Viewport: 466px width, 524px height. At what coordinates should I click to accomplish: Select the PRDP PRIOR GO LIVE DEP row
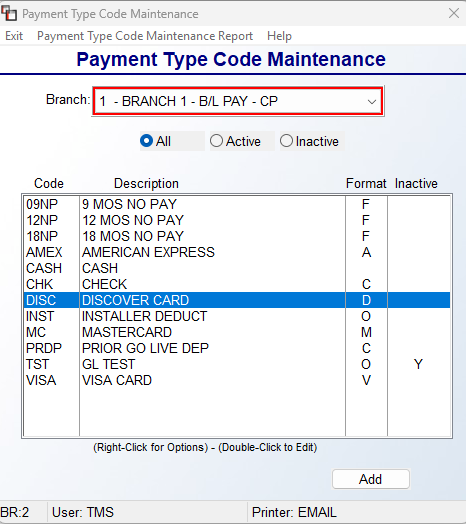237,348
